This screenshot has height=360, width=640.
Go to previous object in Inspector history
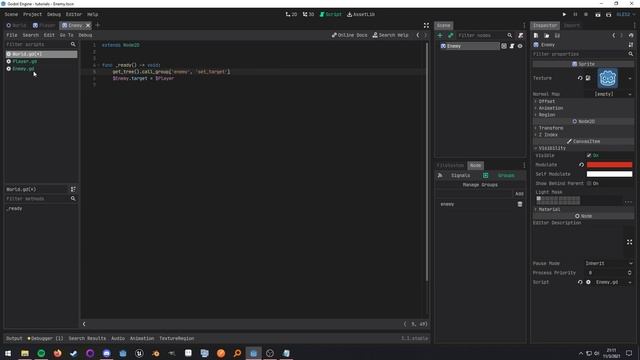613,36
